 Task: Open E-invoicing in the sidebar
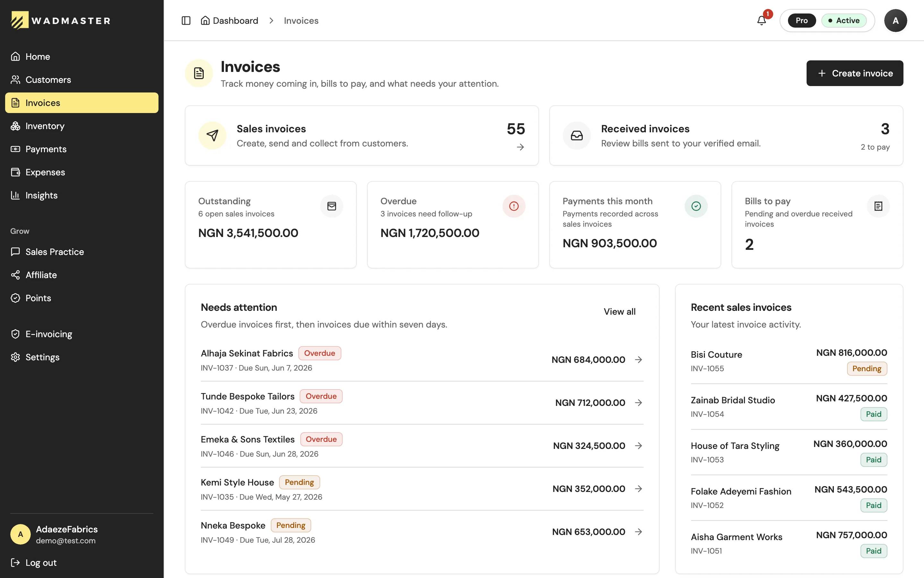point(82,334)
